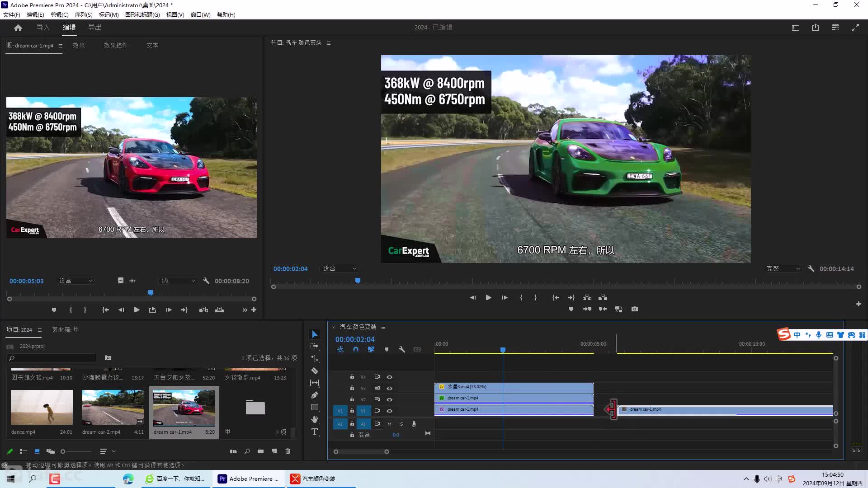
Task: Select the Track Select Forward tool
Action: (315, 346)
